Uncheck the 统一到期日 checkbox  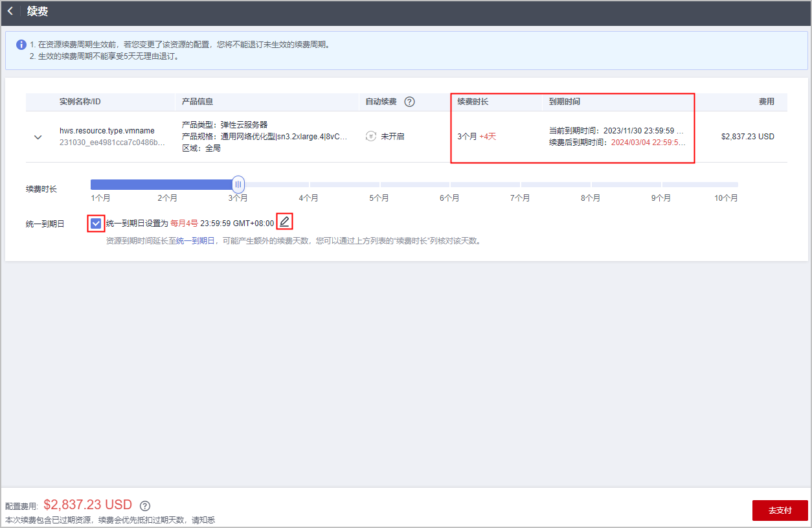click(x=96, y=224)
